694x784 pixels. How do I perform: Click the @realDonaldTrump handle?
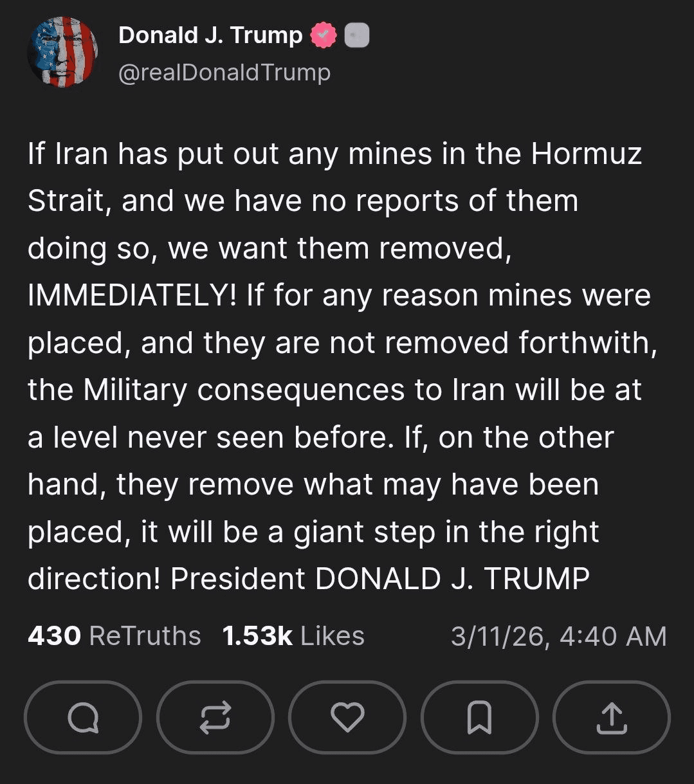click(x=224, y=72)
